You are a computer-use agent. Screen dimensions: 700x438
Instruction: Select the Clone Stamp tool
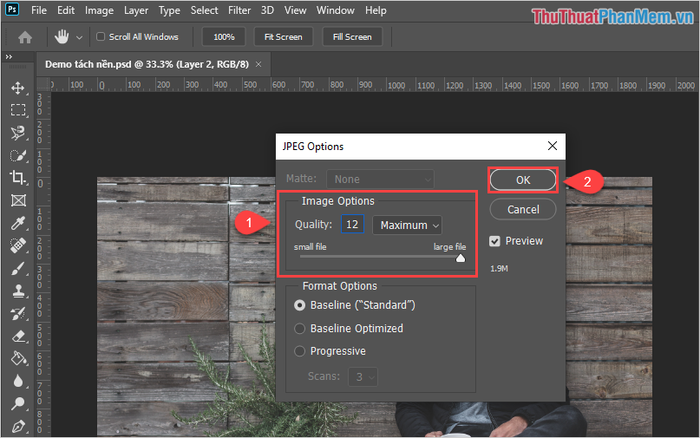coord(18,291)
